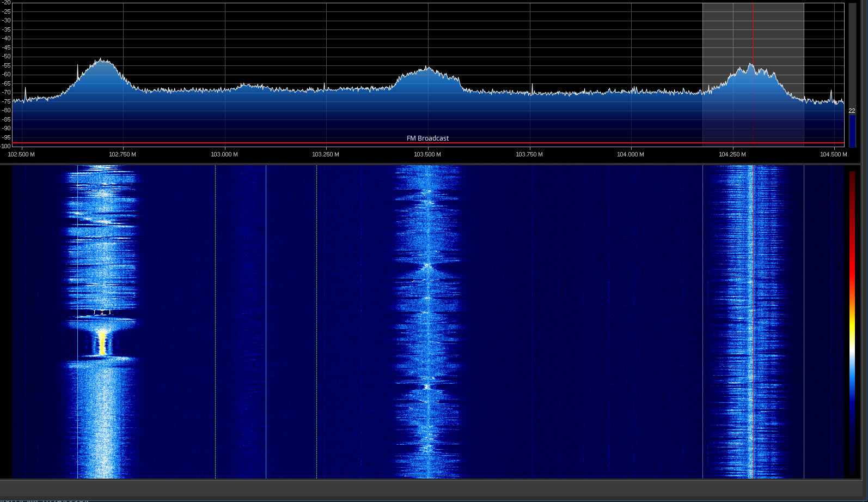Screen dimensions: 868x502
Task: Click the 103.250 M frequency axis label
Action: click(326, 154)
